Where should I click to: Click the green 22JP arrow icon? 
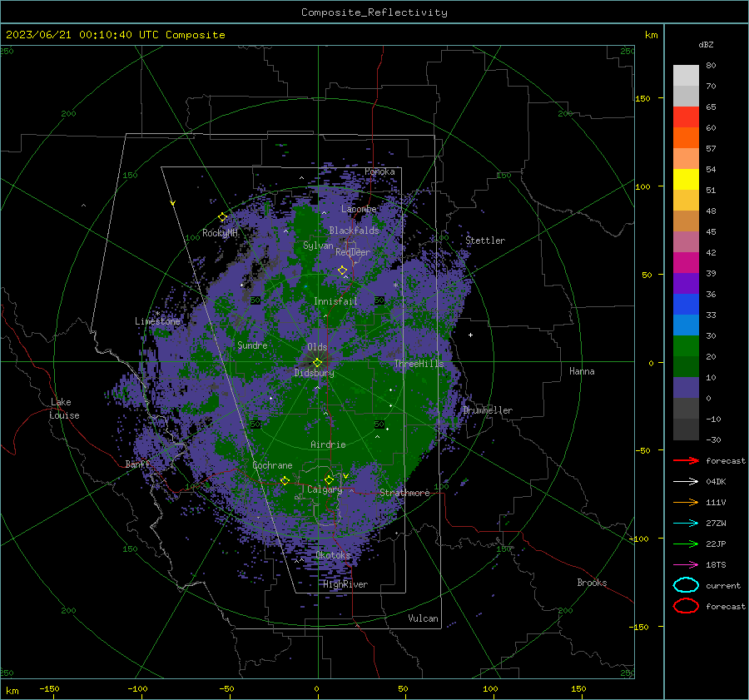(686, 544)
